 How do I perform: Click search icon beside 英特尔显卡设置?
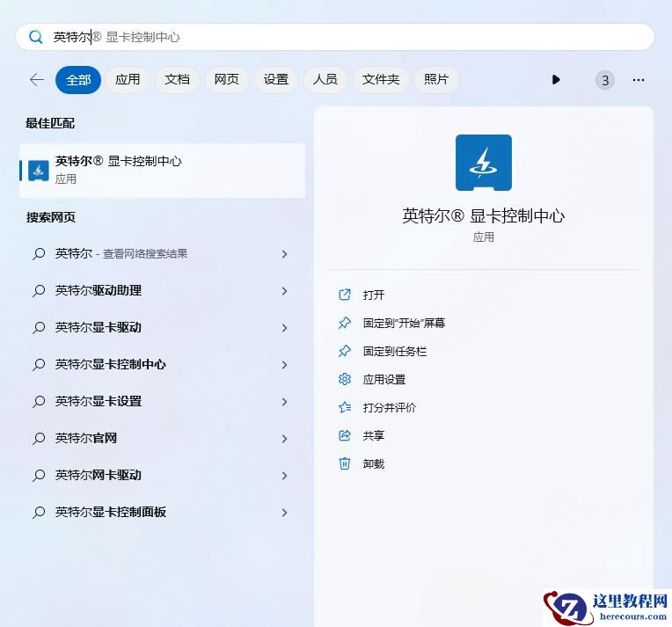coord(39,402)
